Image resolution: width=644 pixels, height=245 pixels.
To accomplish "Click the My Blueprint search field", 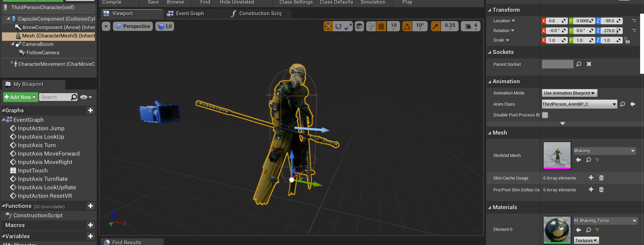I will point(55,97).
